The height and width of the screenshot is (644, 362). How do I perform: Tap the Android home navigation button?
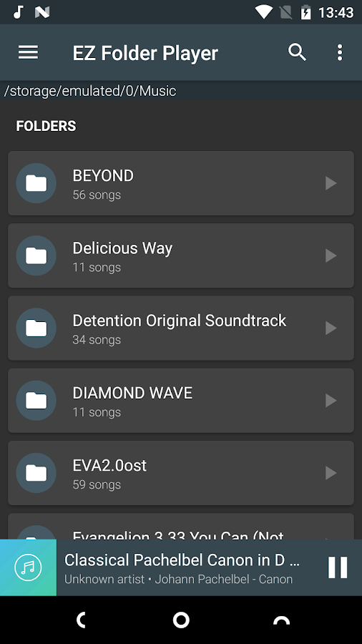[181, 620]
